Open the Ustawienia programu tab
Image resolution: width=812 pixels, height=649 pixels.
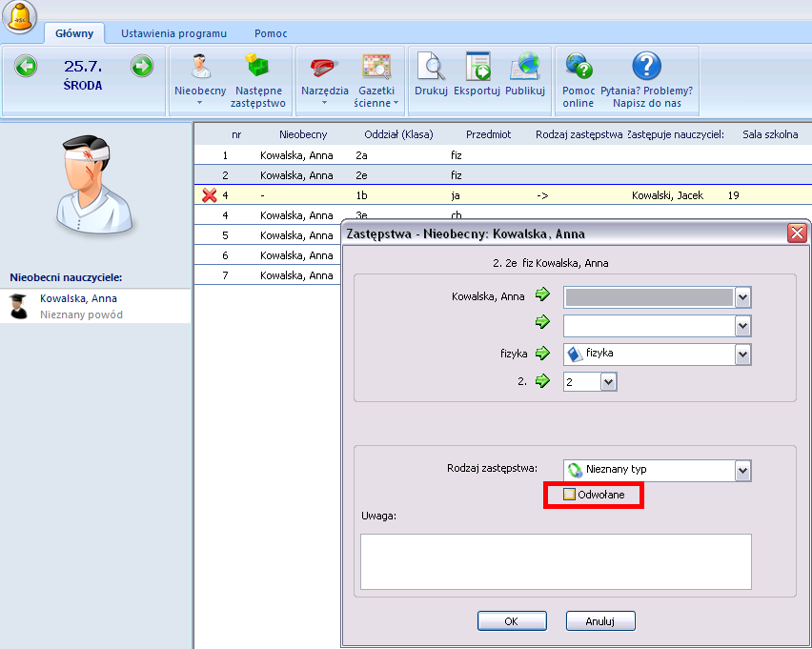coord(174,33)
